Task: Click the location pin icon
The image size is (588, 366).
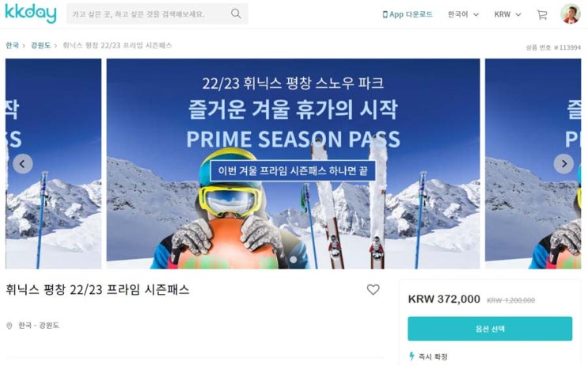Action: pyautogui.click(x=9, y=326)
